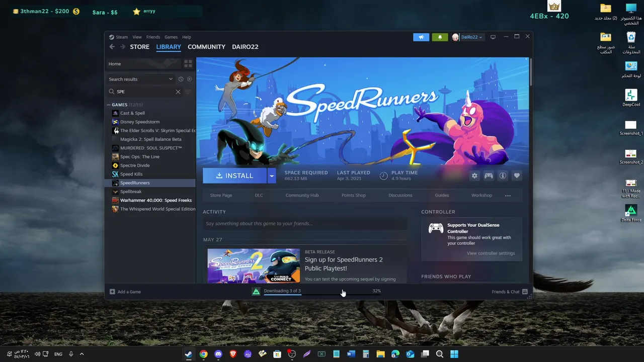Switch to Big Picture mode monitor icon
This screenshot has width=644, height=362.
click(x=493, y=37)
